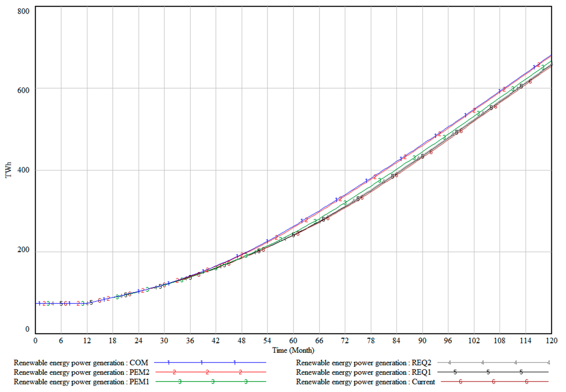This screenshot has height=392, width=566.
Task: Click the blue COM legend line sample
Action: tap(210, 363)
